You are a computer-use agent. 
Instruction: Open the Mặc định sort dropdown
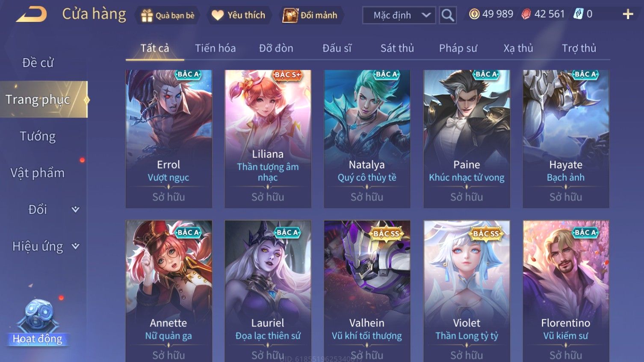pos(399,15)
